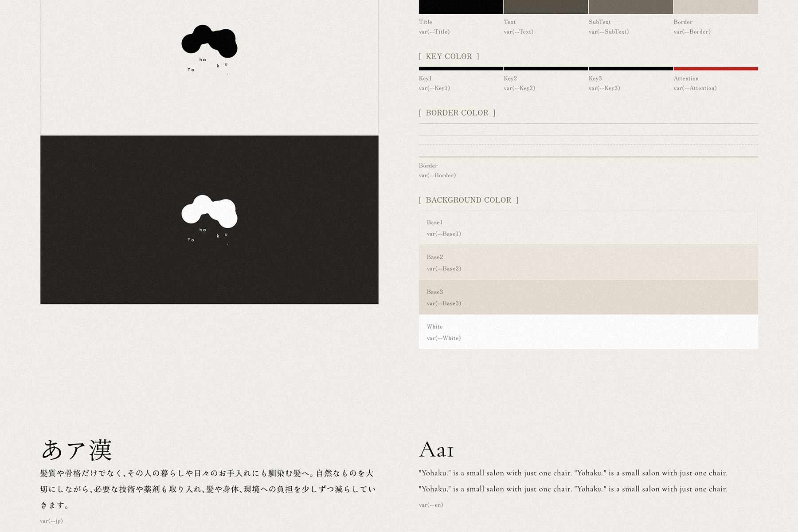Click the Key1 color bar
798x532 pixels.
click(461, 69)
